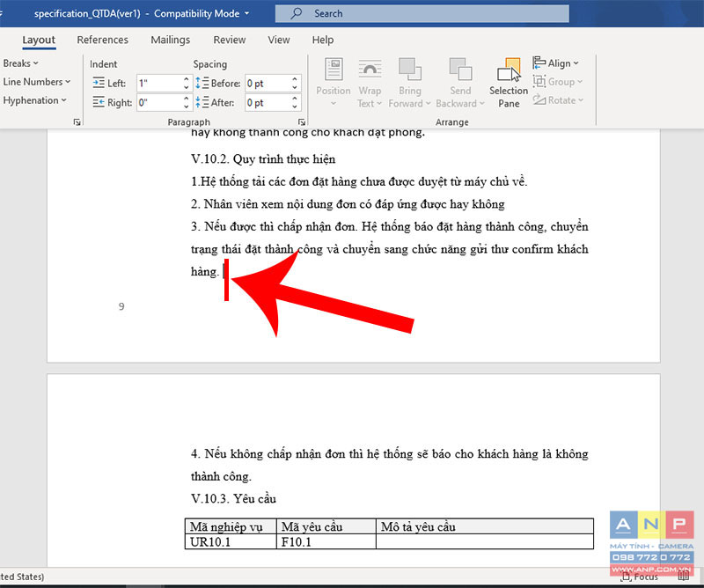The image size is (704, 588).
Task: Open the Group objects menu
Action: click(557, 82)
